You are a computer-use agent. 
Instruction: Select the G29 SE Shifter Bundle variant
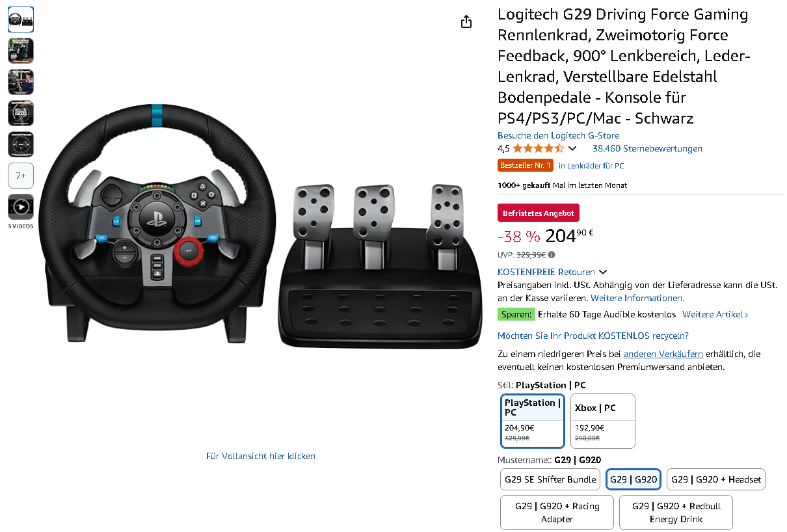point(550,479)
